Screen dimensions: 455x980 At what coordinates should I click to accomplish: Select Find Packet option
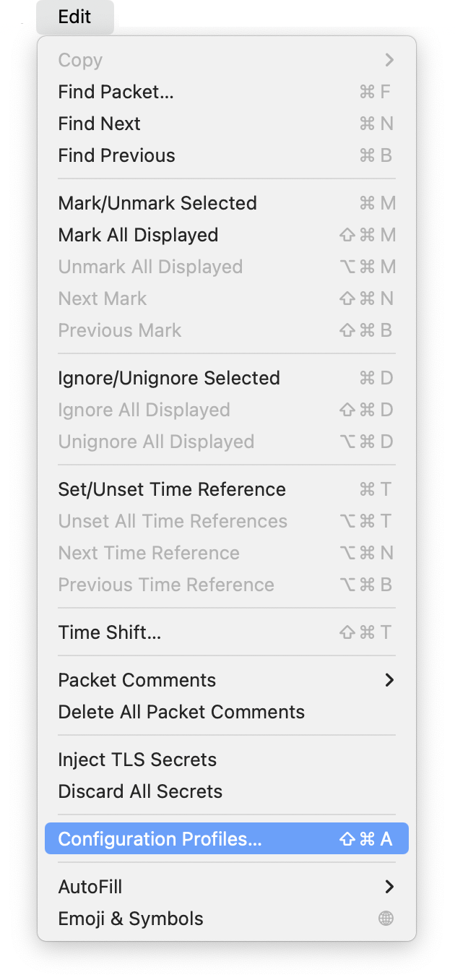(x=116, y=92)
